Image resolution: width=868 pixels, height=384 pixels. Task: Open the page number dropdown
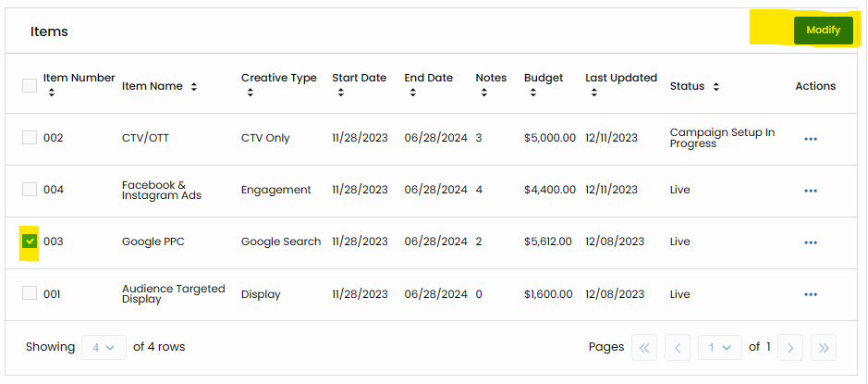719,347
